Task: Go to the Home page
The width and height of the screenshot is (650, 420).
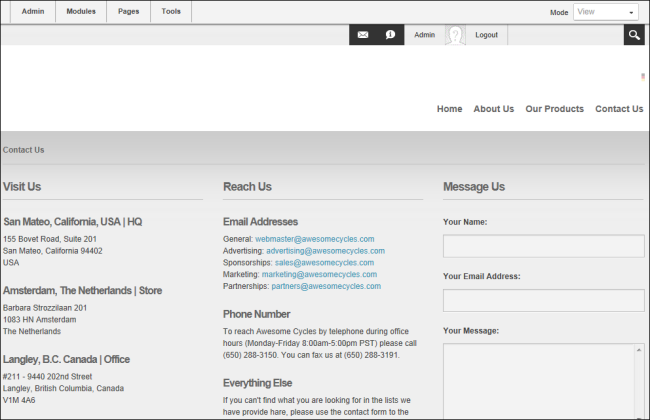Action: pyautogui.click(x=449, y=109)
